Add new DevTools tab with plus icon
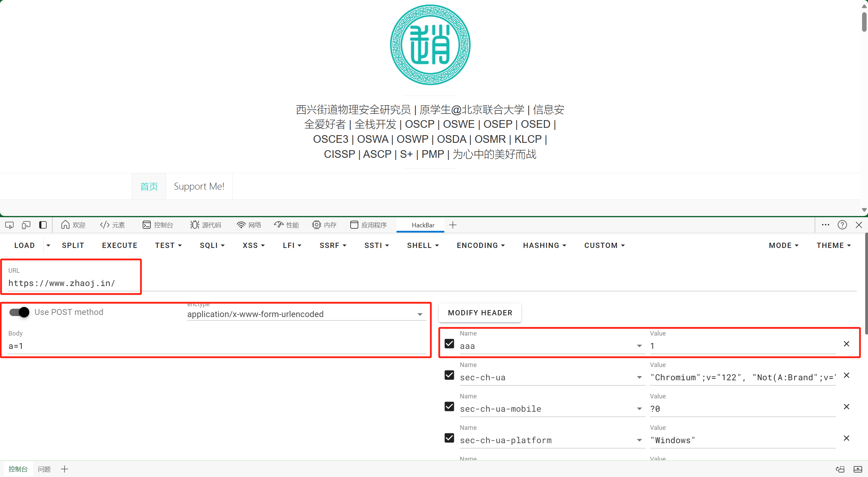The image size is (868, 477). pyautogui.click(x=453, y=225)
